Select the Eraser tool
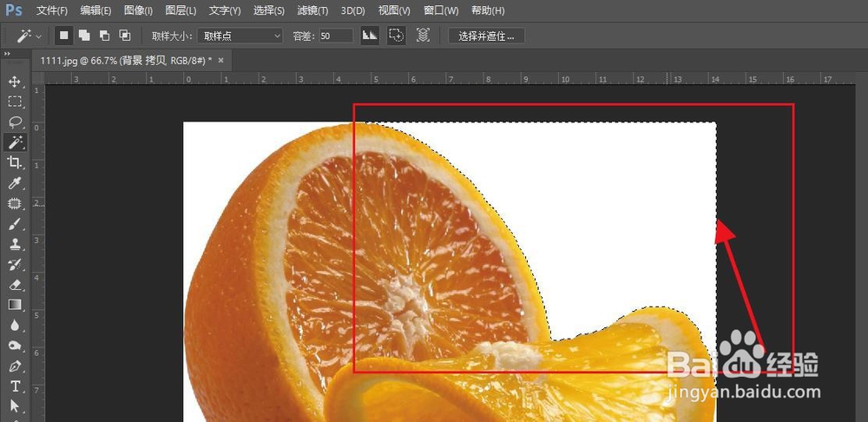The image size is (868, 422). coord(15,285)
